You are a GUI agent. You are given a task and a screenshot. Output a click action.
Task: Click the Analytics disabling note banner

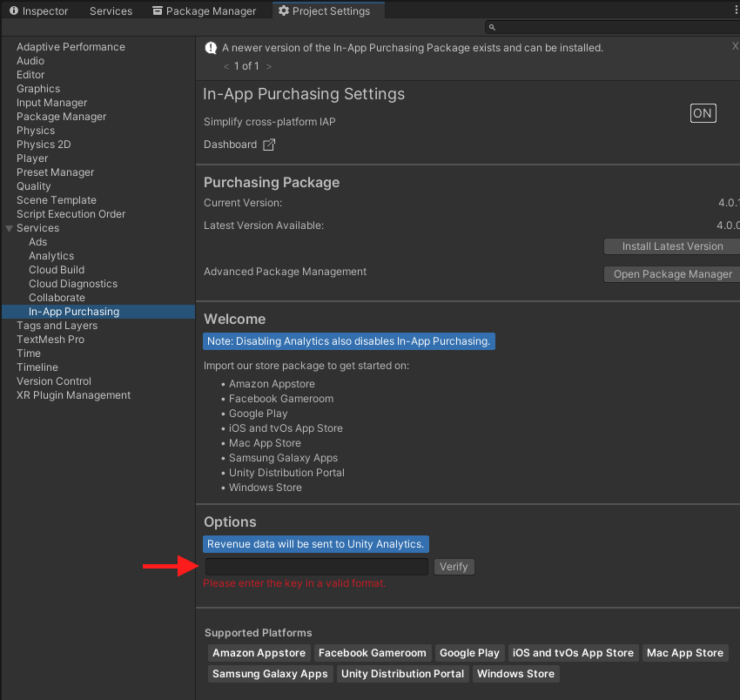pyautogui.click(x=349, y=341)
